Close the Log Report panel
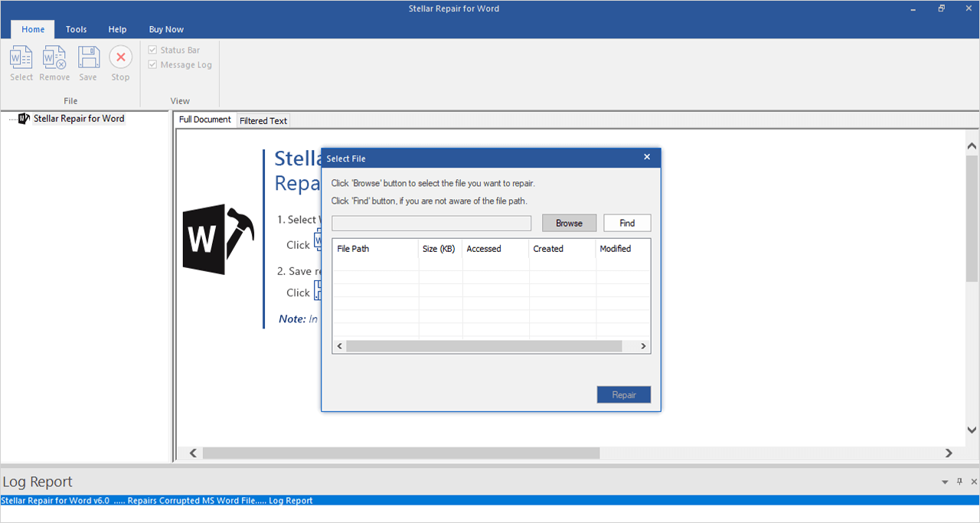 pyautogui.click(x=973, y=481)
